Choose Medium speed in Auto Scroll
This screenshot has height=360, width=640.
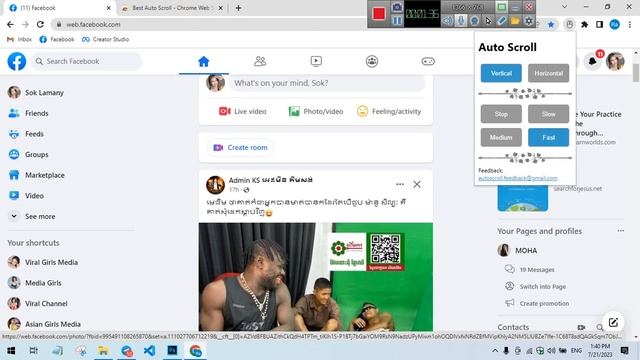[501, 137]
